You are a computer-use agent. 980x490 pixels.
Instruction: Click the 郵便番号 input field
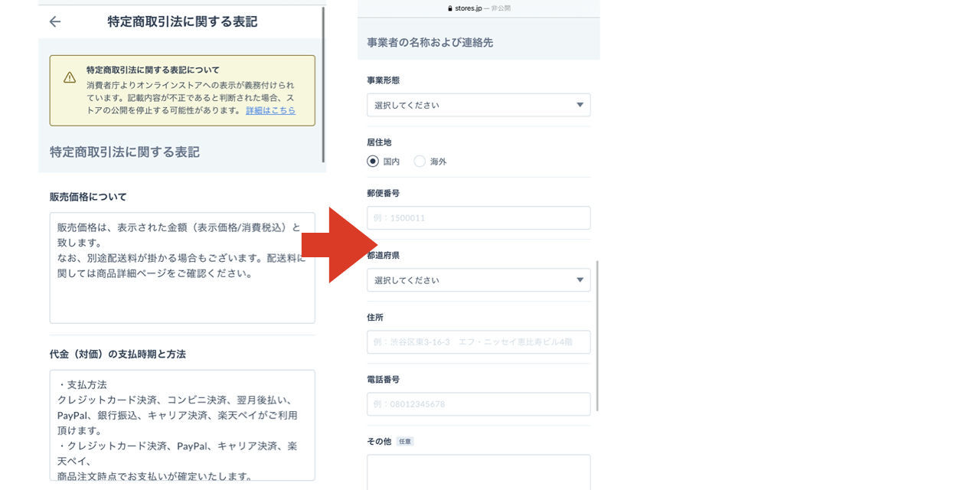[x=479, y=218]
